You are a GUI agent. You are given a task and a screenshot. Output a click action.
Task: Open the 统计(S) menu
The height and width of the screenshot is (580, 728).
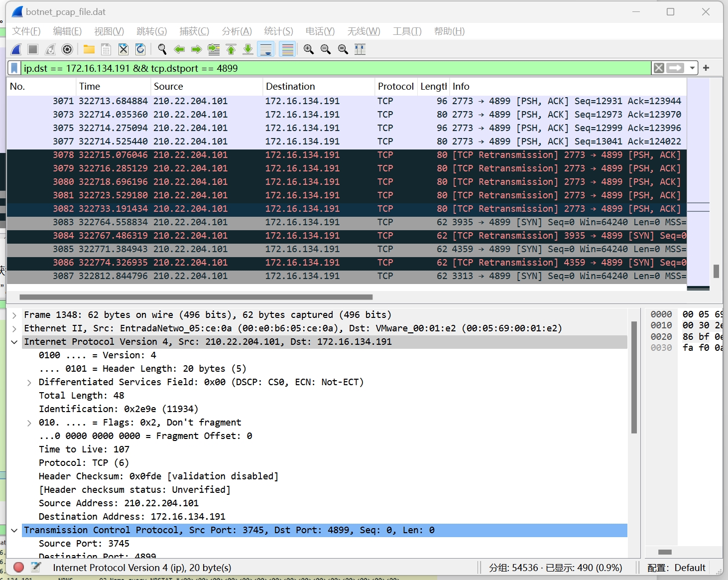point(278,31)
